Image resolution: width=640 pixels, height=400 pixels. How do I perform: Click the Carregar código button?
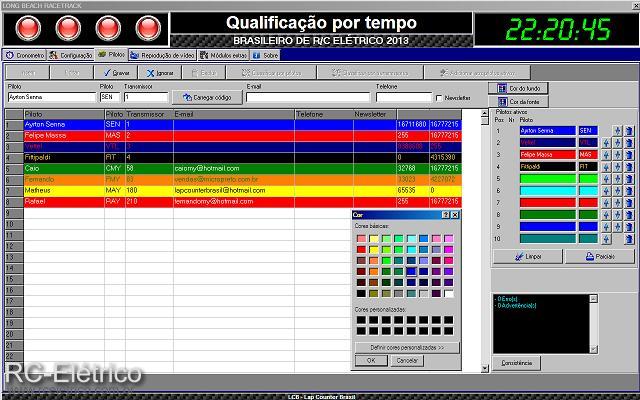pos(207,98)
